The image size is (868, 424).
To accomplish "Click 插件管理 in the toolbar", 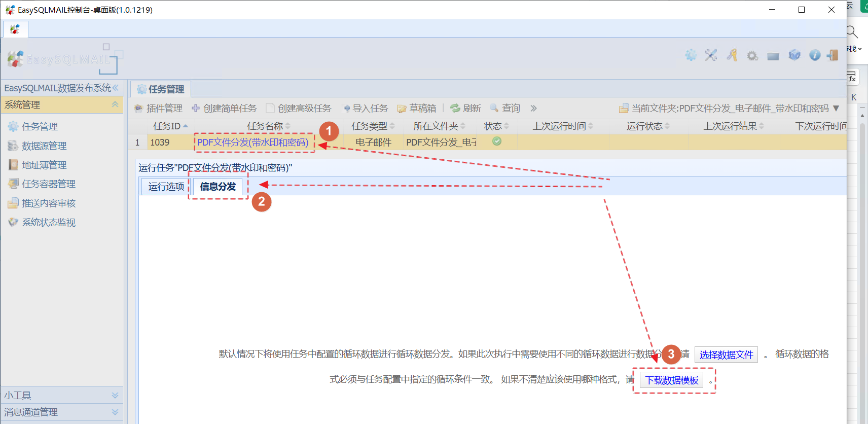I will point(158,108).
